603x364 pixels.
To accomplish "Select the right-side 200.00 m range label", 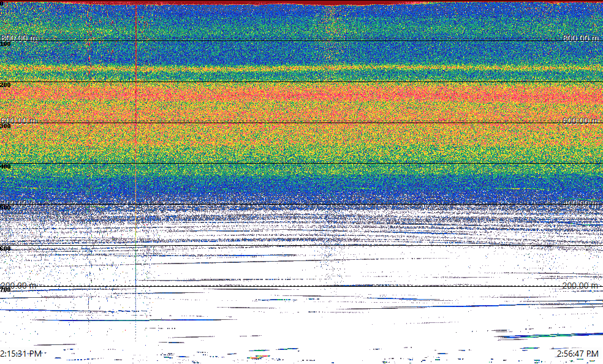I will tap(581, 286).
